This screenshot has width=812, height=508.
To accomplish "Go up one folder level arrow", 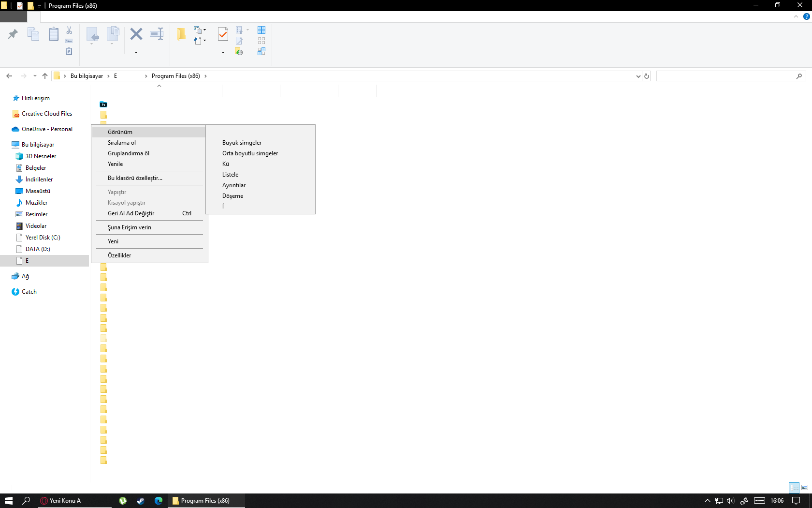I will pos(45,76).
